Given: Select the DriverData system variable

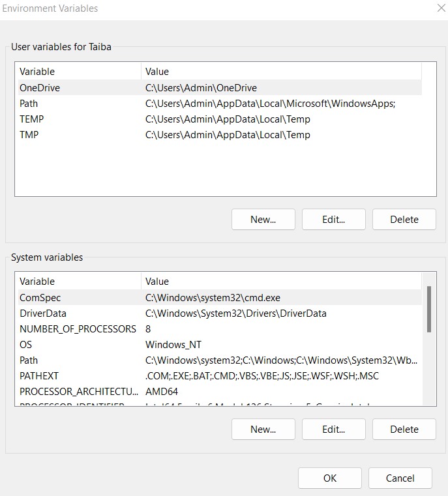Looking at the screenshot, I should (43, 314).
